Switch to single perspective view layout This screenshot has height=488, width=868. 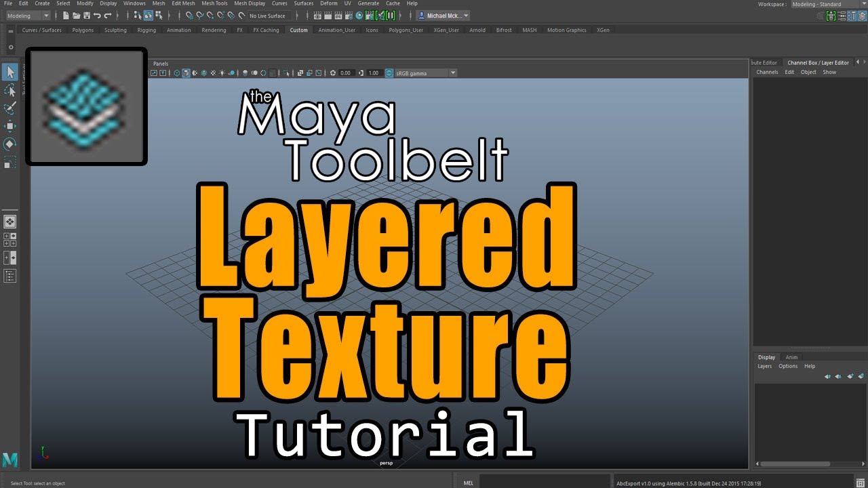(10, 222)
